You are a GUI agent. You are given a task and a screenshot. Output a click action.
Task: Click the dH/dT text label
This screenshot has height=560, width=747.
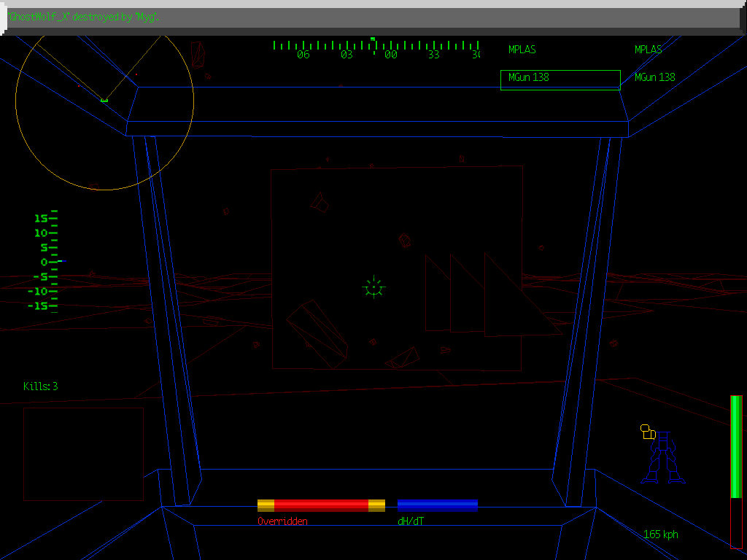point(410,521)
